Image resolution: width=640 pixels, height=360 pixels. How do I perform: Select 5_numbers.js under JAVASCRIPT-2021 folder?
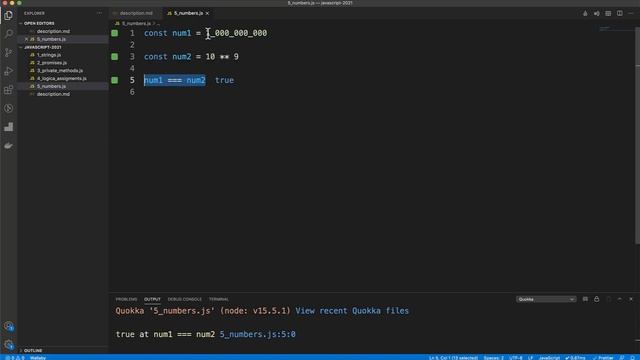tap(51, 86)
